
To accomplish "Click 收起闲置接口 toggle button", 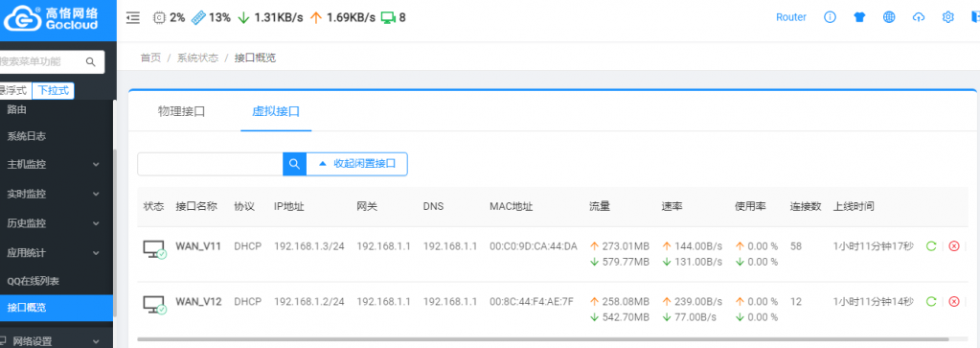I will tap(357, 164).
